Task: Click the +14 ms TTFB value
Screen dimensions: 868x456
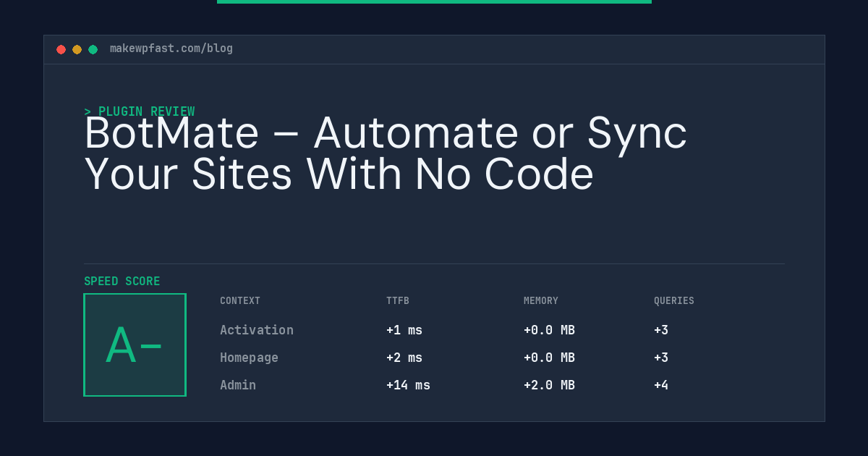Action: click(408, 385)
